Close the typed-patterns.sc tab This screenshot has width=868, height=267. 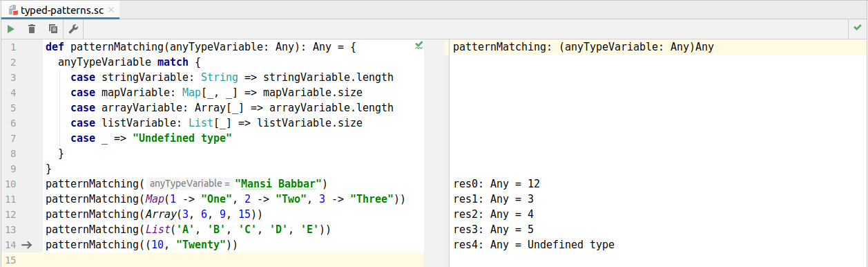tap(112, 10)
